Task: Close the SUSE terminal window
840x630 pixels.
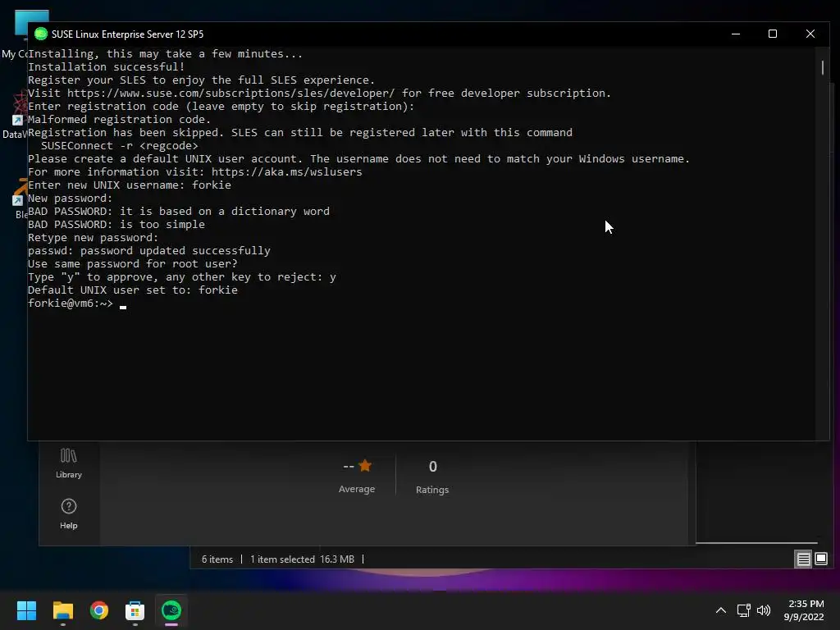Action: click(810, 34)
